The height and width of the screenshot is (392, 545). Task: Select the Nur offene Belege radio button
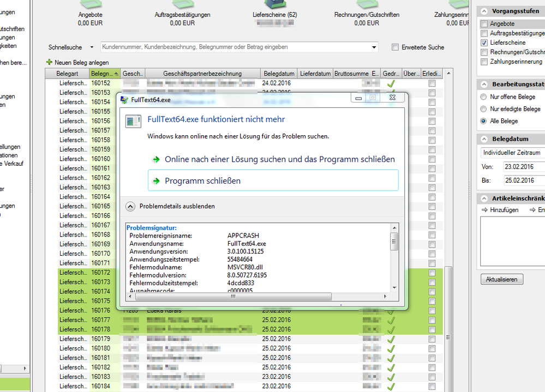coord(483,97)
